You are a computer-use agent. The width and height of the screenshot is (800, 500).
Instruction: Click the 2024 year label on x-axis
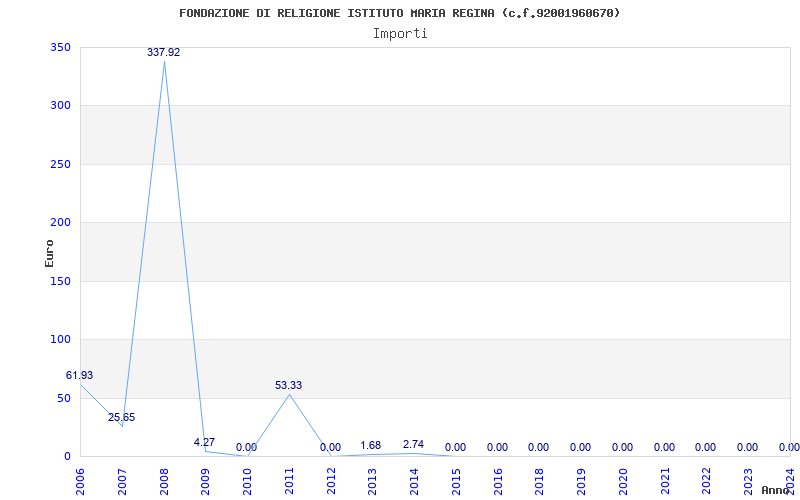[x=790, y=482]
